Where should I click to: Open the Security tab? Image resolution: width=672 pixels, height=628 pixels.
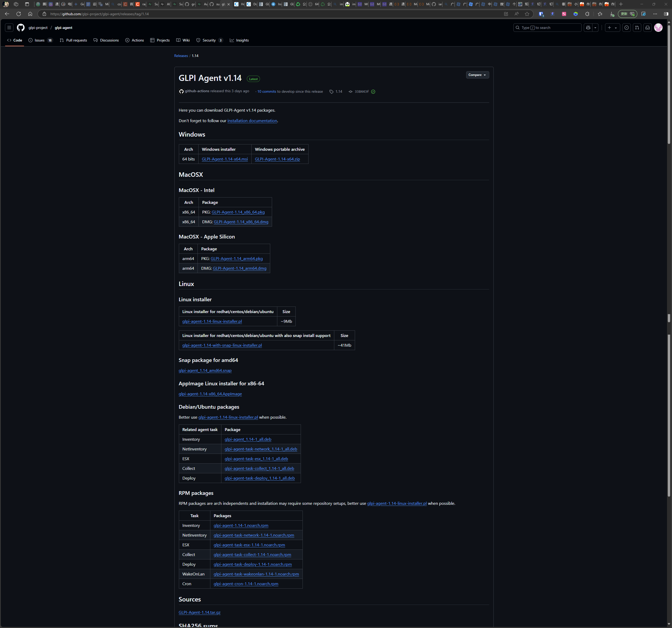[209, 40]
